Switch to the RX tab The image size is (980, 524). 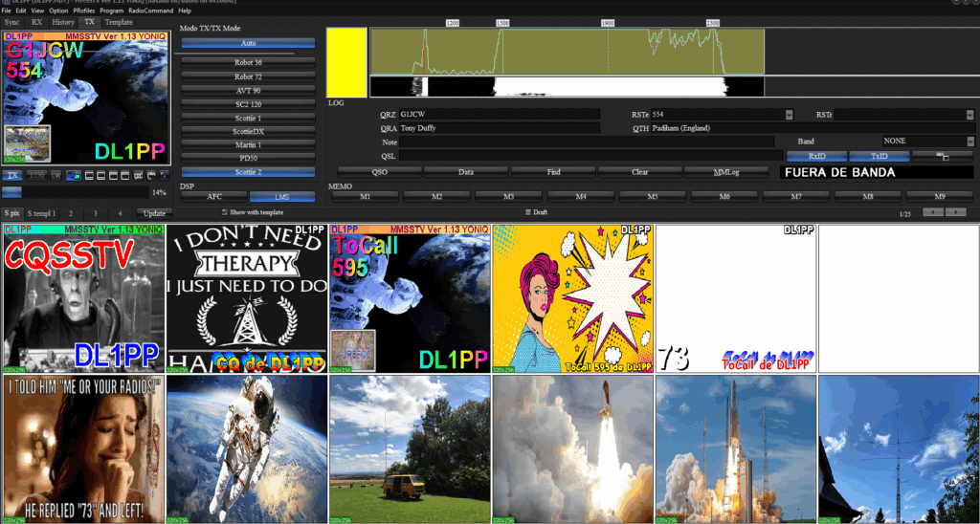[x=37, y=23]
